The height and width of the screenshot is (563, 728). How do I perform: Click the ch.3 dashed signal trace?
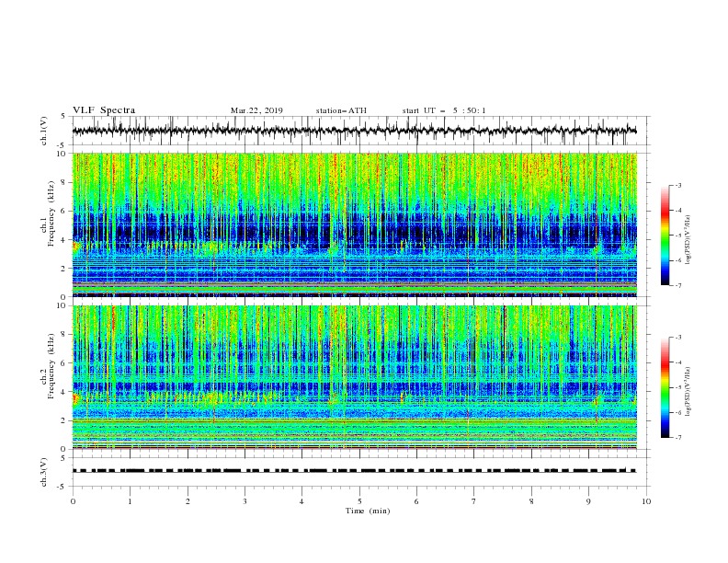[355, 471]
